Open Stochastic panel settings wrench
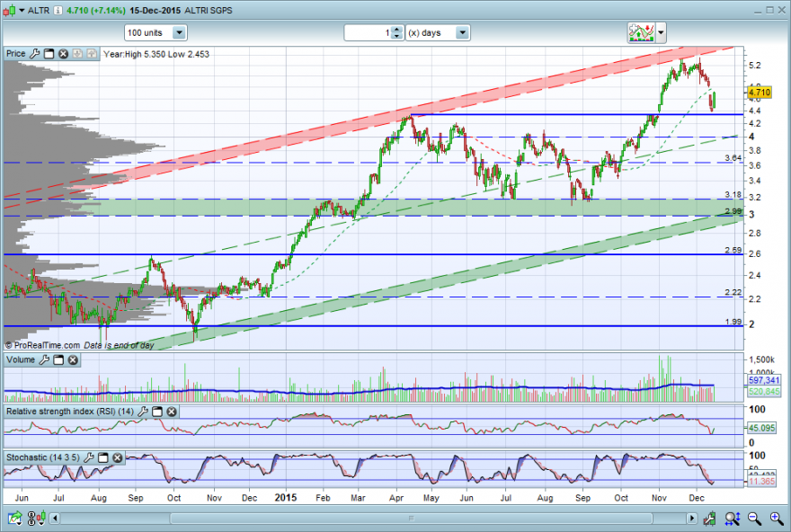Viewport: 791px width, 532px height. 89,458
